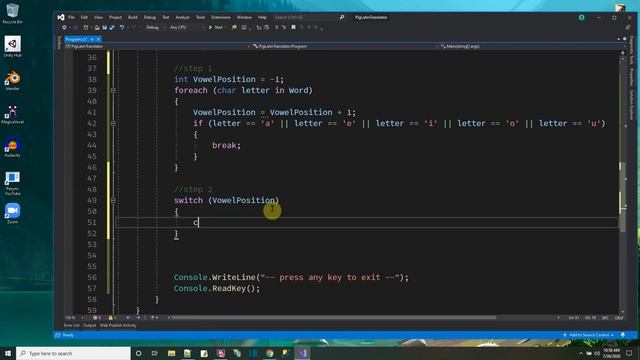Image resolution: width=640 pixels, height=360 pixels.
Task: Open the Window menu
Action: click(x=244, y=17)
